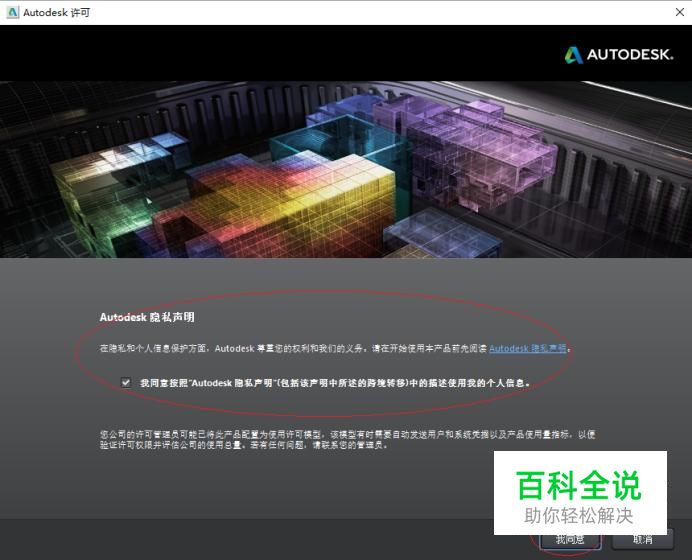Click the 我同意 button
The width and height of the screenshot is (692, 560).
tap(570, 540)
